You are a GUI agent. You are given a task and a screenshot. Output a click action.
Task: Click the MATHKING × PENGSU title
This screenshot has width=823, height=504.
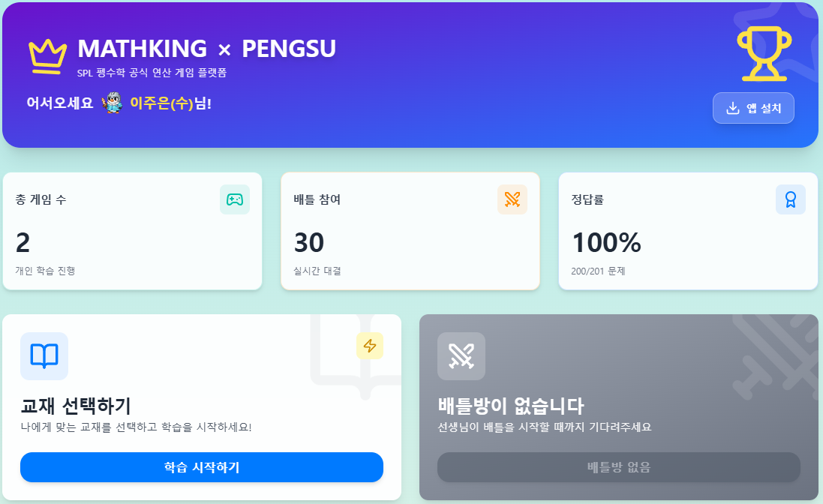[206, 49]
